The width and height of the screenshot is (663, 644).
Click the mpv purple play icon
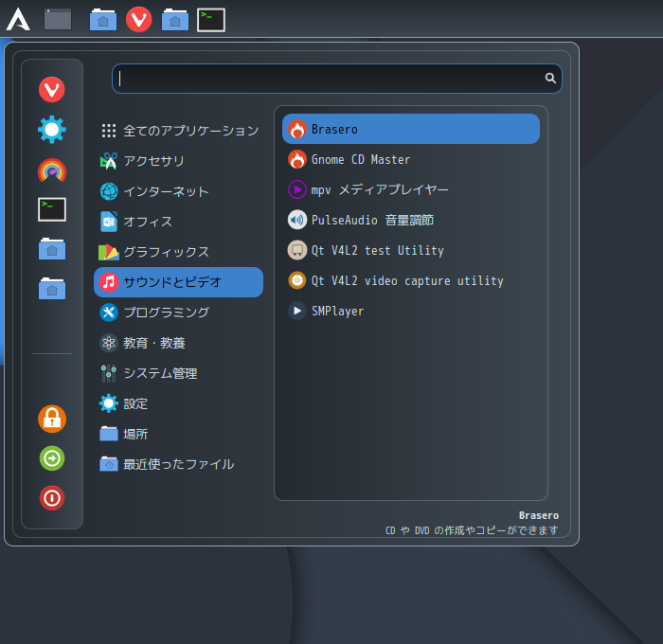297,189
